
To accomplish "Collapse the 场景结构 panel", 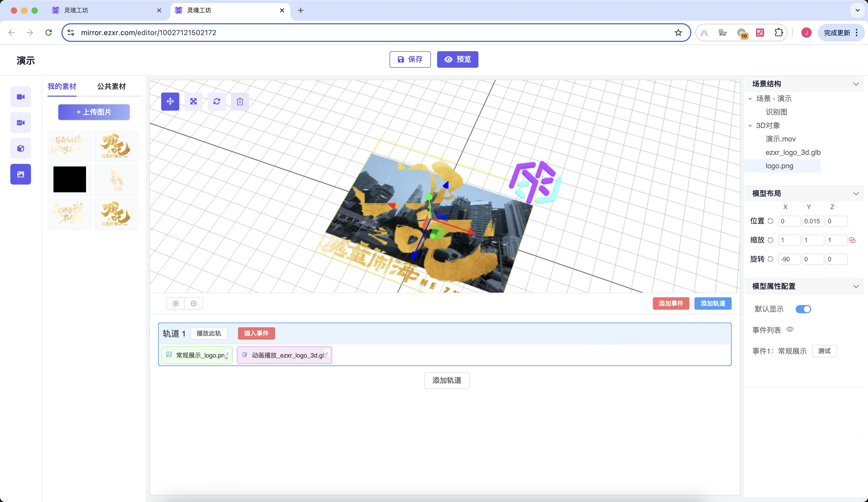I will (856, 84).
